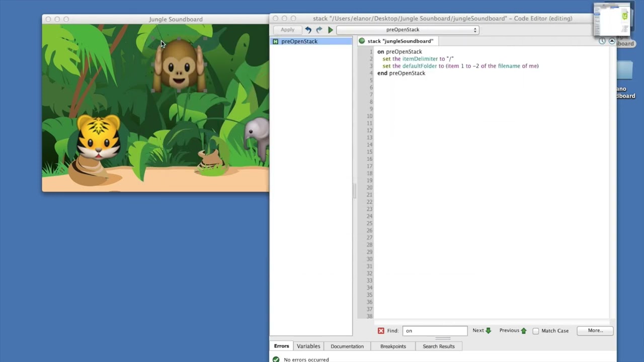Screen dimensions: 644x362
Task: Click line setting the defaultFolder
Action: 460,66
